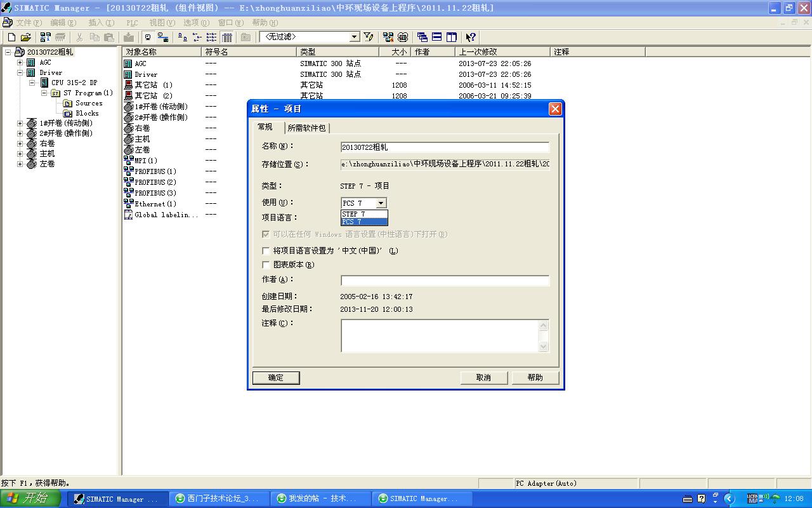Enable setting project language to 中文(中国)
This screenshot has width=812, height=508.
click(266, 251)
